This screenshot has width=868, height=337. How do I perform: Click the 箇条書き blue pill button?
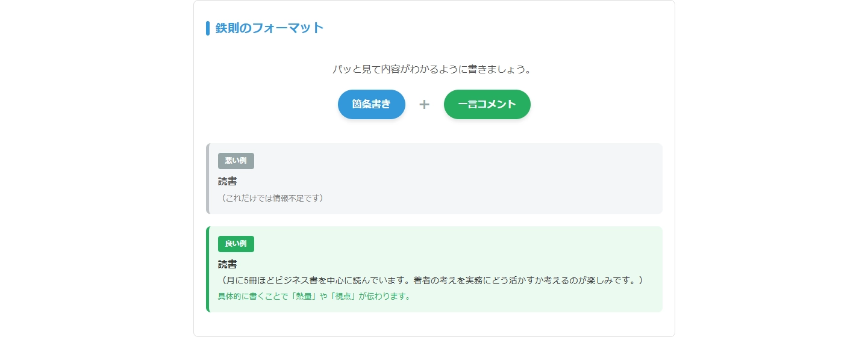pos(372,104)
